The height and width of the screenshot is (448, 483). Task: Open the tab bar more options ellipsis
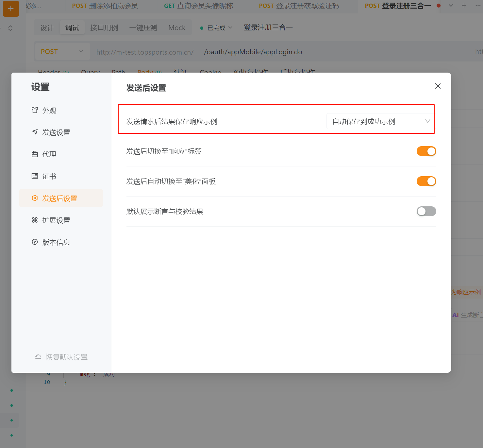tap(478, 6)
